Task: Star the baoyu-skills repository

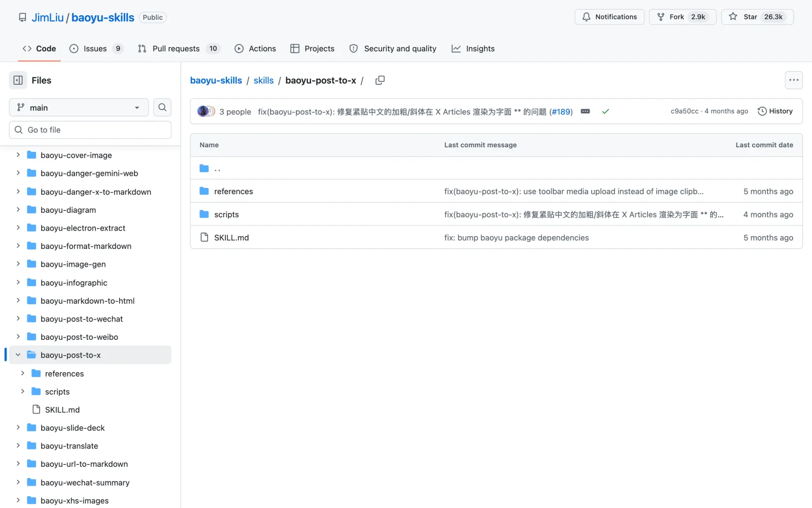Action: 757,17
